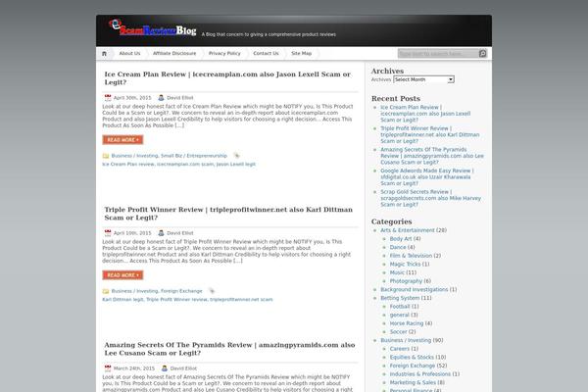588x392 pixels.
Task: Open Business / Investing category in Ice Cream post
Action: tap(134, 156)
